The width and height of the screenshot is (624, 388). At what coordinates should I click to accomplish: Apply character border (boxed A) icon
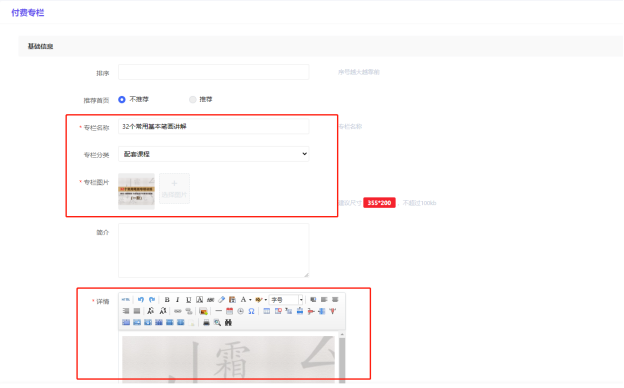point(199,300)
